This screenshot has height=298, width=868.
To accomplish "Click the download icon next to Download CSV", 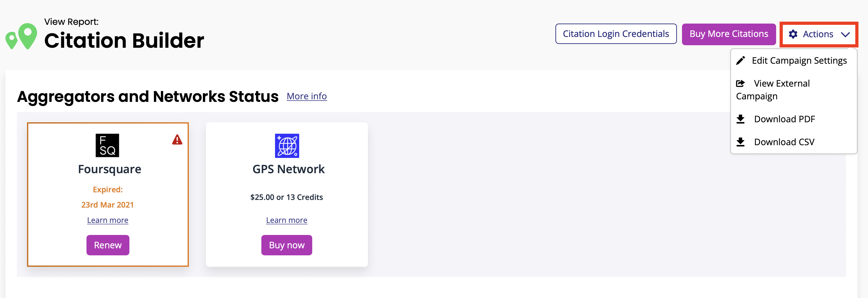I will pos(740,142).
